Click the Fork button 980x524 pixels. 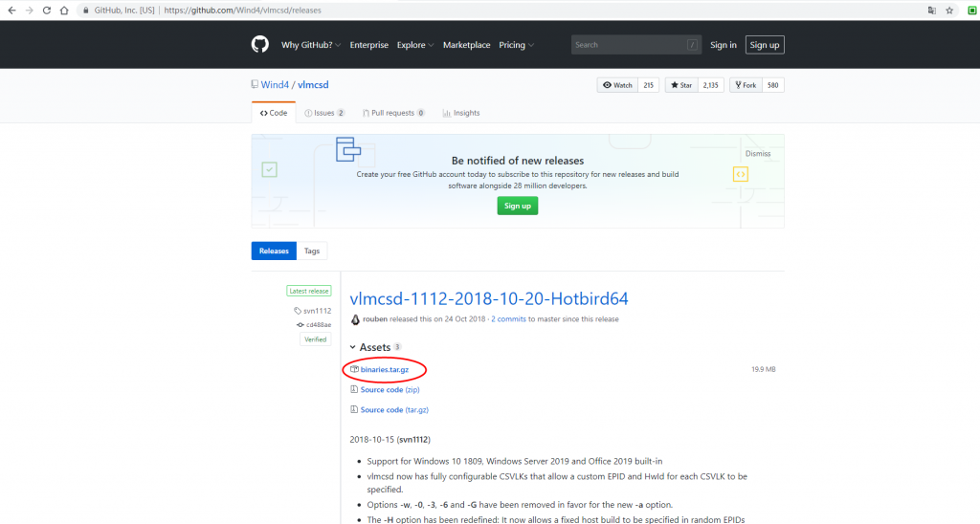point(746,85)
